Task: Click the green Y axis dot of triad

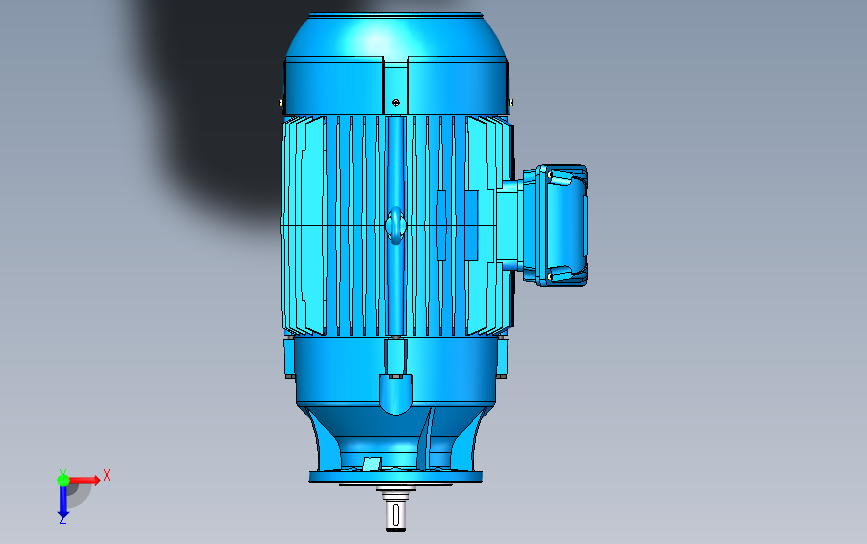Action: pos(63,479)
